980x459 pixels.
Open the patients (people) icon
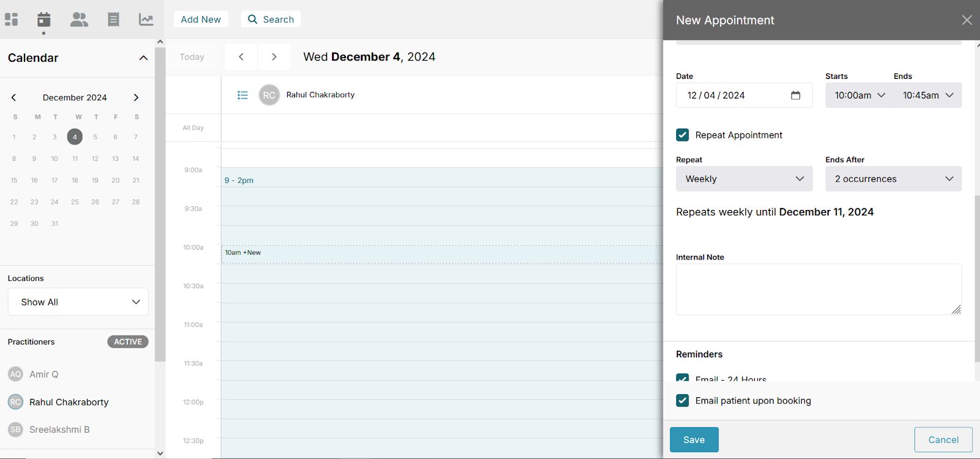tap(79, 20)
